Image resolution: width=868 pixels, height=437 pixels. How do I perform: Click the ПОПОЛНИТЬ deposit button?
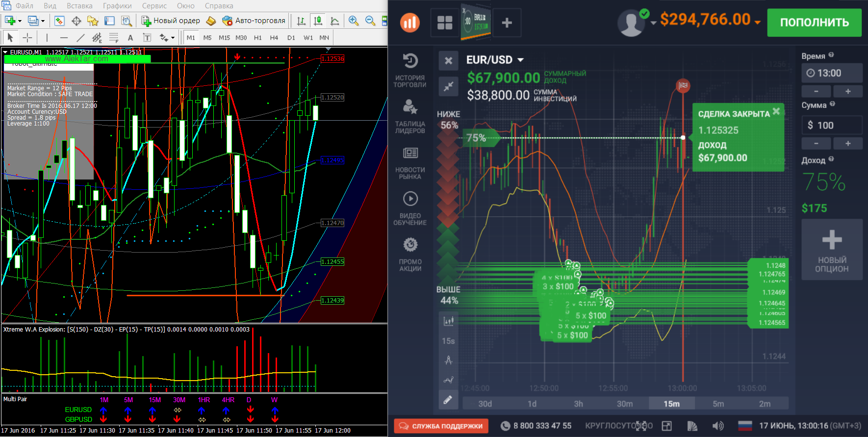(814, 23)
